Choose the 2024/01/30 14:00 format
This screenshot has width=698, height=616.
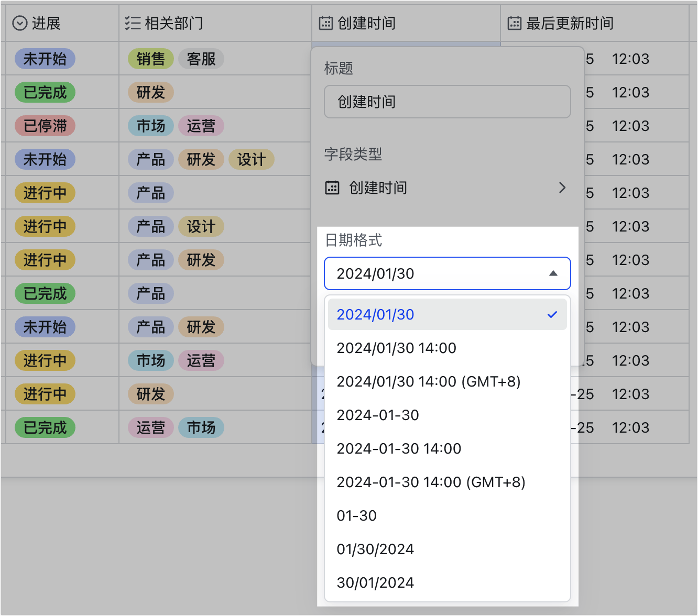(448, 348)
